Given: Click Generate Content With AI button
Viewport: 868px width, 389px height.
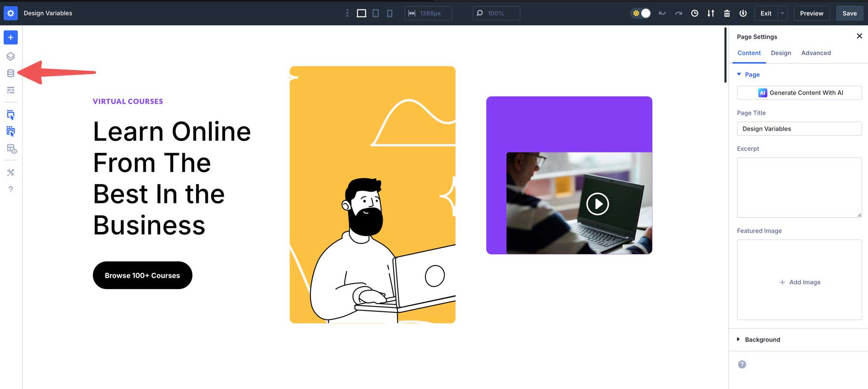Looking at the screenshot, I should [x=799, y=93].
